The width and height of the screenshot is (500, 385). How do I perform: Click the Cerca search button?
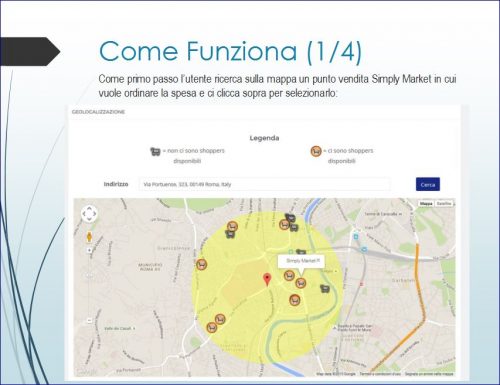click(x=428, y=184)
